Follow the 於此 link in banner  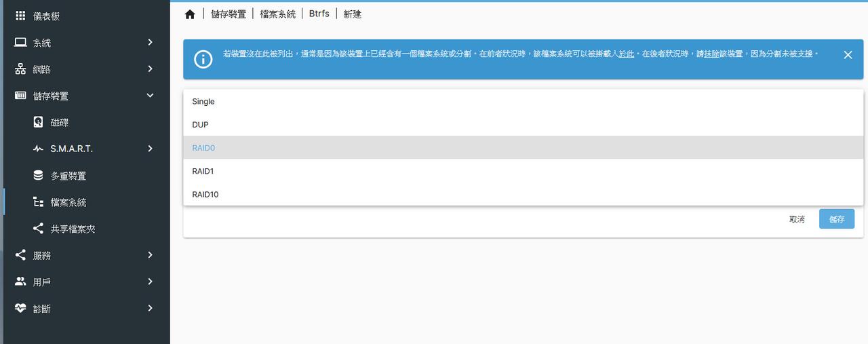626,54
